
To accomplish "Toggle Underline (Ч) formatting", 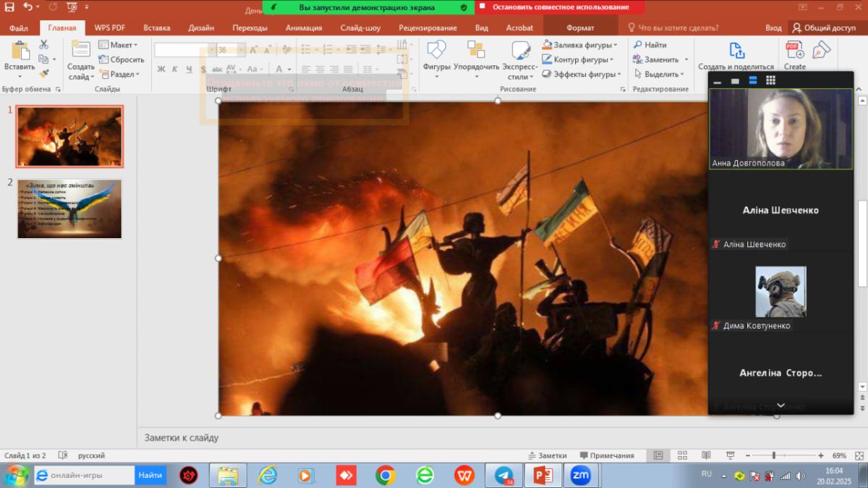I will (189, 70).
